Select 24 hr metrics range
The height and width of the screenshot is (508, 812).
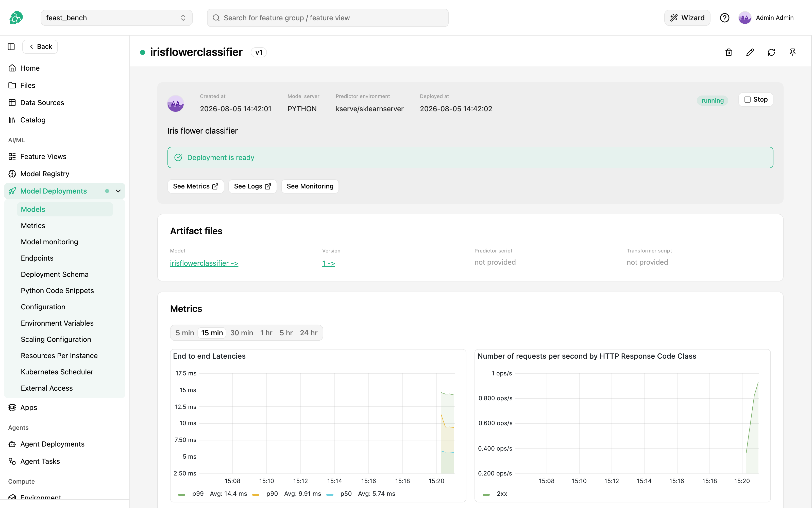coord(309,333)
